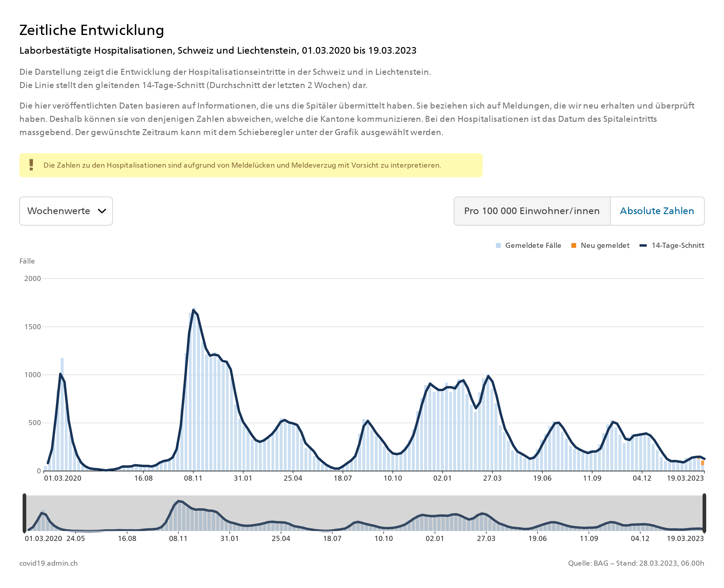Screen dimensions: 724x588
Task: Click the covid19.admin.ch footer link
Action: tap(49, 563)
